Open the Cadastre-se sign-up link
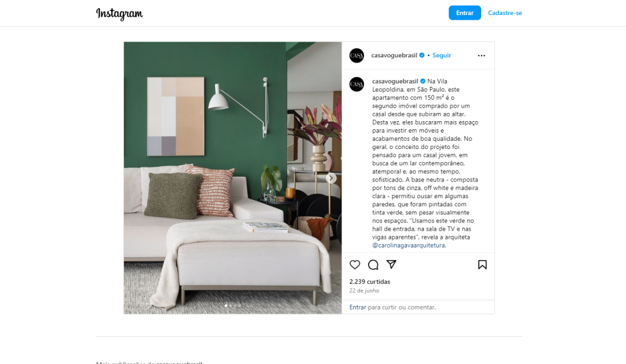Image resolution: width=626 pixels, height=364 pixels. click(505, 13)
